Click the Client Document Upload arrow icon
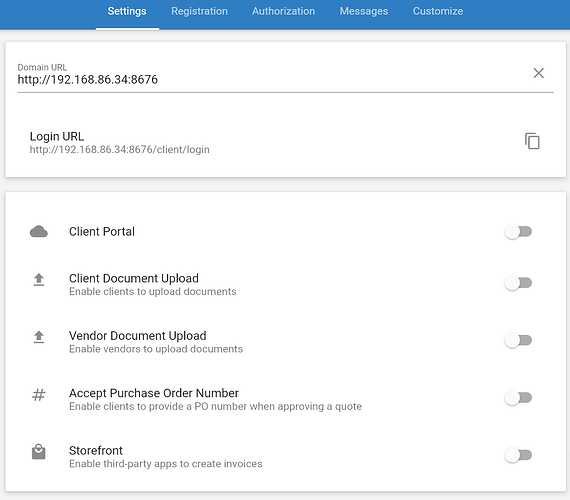This screenshot has width=570, height=500. 39,280
